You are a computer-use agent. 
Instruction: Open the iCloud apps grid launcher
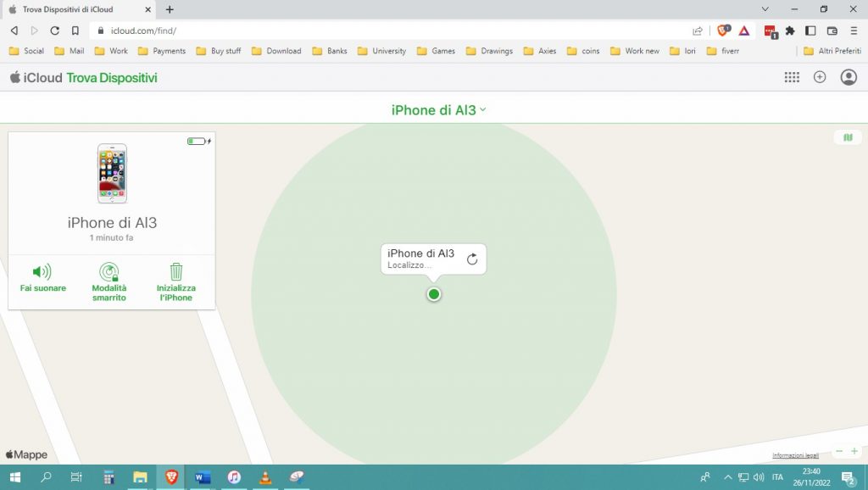point(792,77)
